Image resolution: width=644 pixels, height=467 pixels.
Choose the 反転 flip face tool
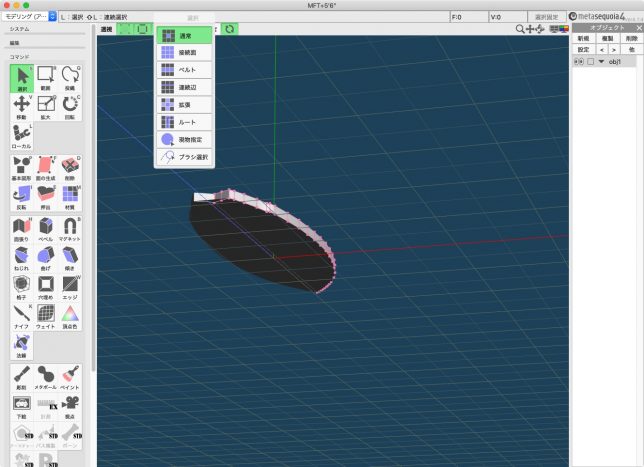tap(22, 198)
